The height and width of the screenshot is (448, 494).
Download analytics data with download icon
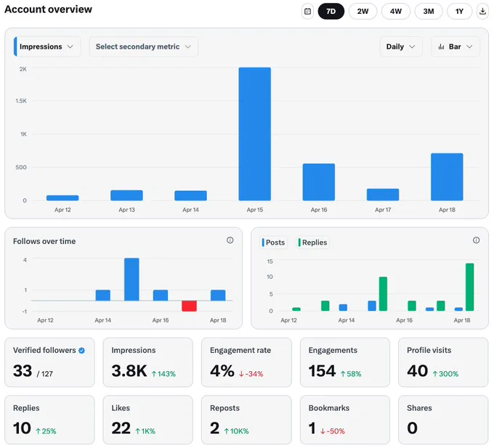coord(482,12)
